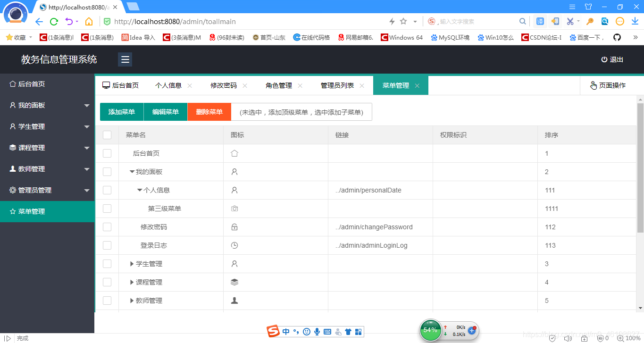This screenshot has width=644, height=343.
Task: Click the 删除菜单 button
Action: tap(209, 112)
